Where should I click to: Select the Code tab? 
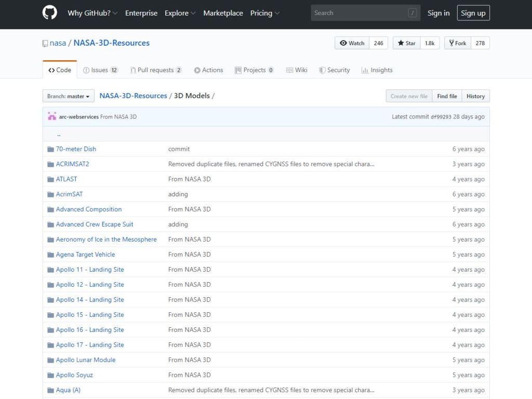[60, 70]
